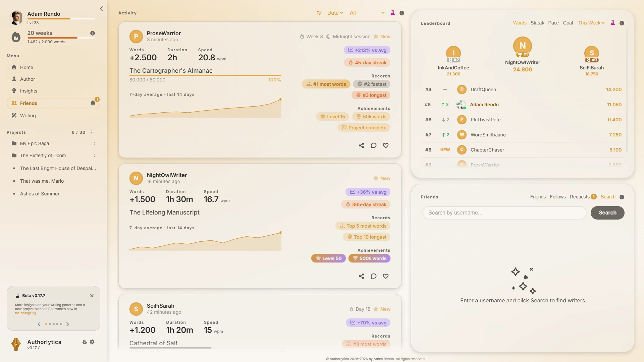
Task: Comment on ProseWarrior's activity post
Action: tap(373, 145)
